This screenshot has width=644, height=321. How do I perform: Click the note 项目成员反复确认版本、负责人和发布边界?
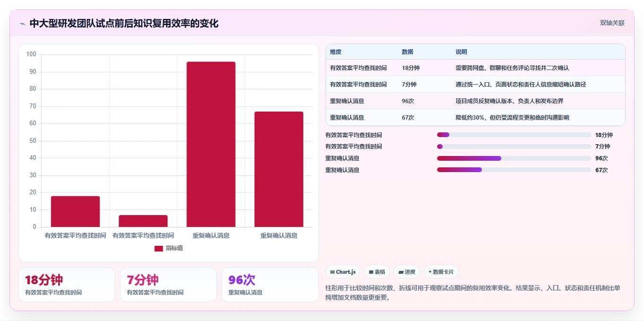(x=509, y=101)
